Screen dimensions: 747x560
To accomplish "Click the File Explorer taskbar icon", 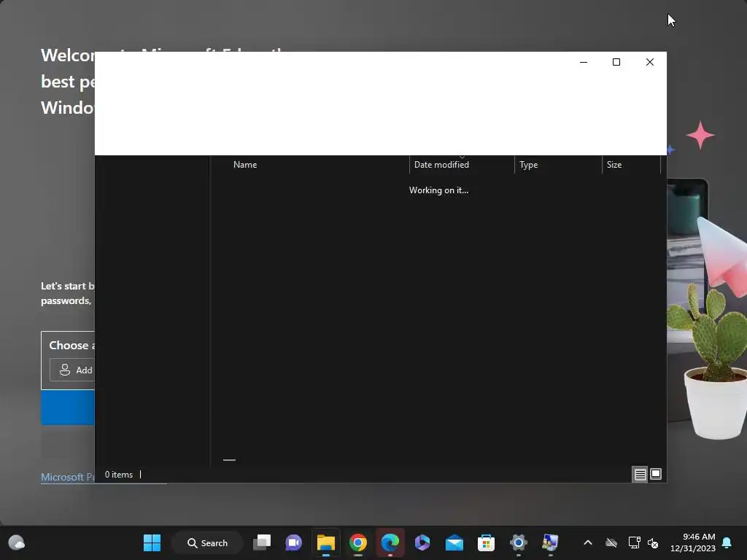I will pos(326,542).
